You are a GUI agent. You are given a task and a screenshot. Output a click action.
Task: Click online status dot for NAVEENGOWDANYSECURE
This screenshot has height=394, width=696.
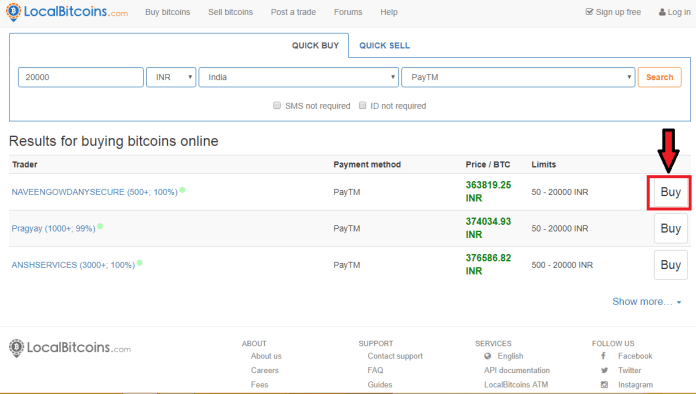tap(182, 190)
